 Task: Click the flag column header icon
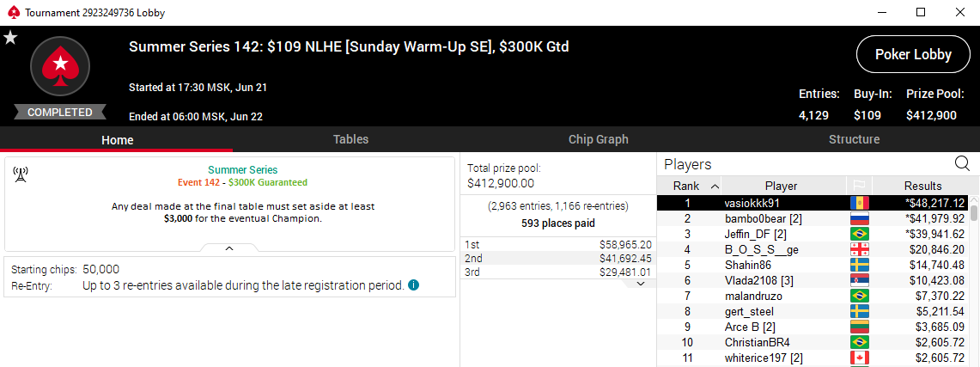click(857, 186)
